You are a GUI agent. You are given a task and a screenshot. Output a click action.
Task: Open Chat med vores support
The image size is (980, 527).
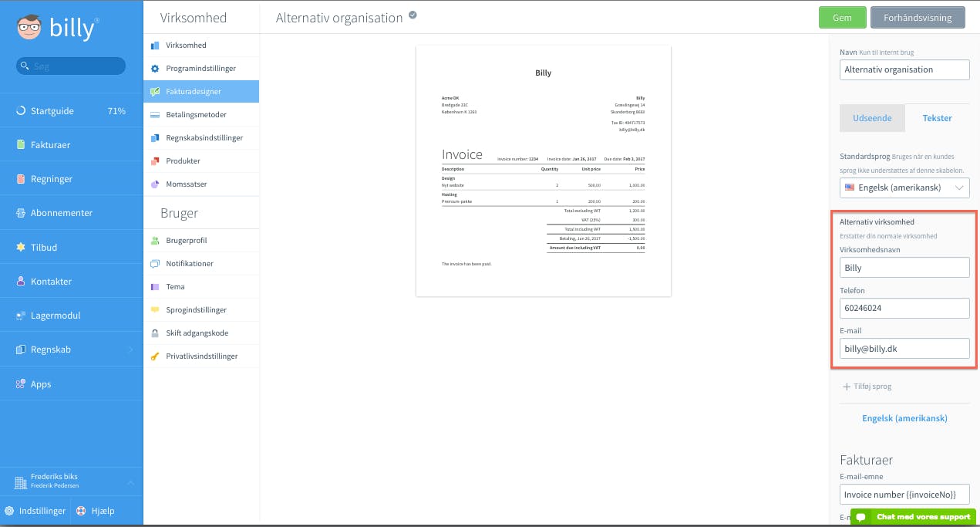(x=913, y=517)
